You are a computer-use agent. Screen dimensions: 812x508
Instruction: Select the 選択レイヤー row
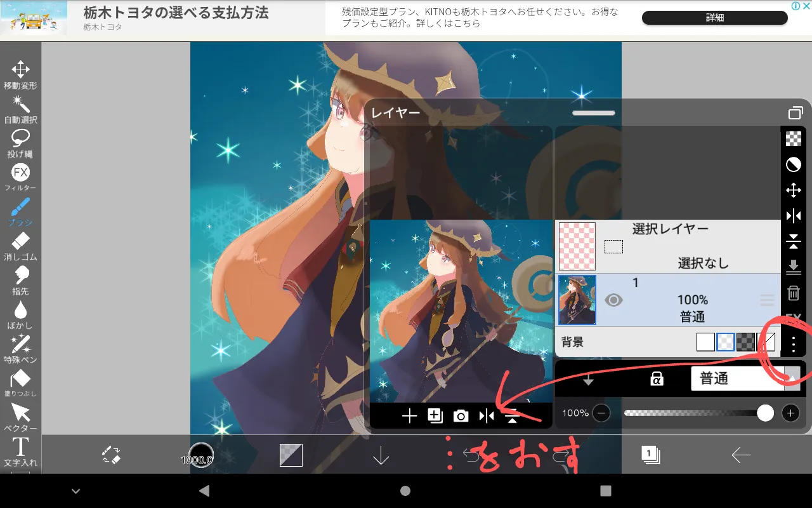click(x=669, y=246)
